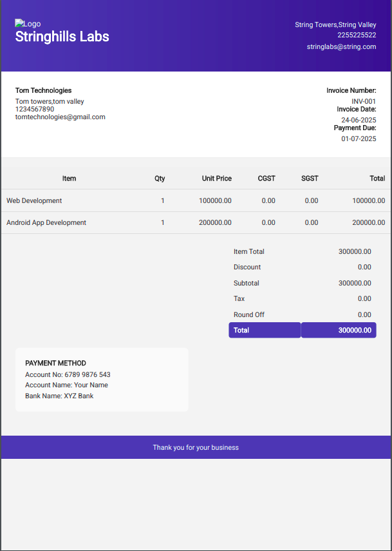
Task: Click the Discount label in summary
Action: [x=247, y=267]
